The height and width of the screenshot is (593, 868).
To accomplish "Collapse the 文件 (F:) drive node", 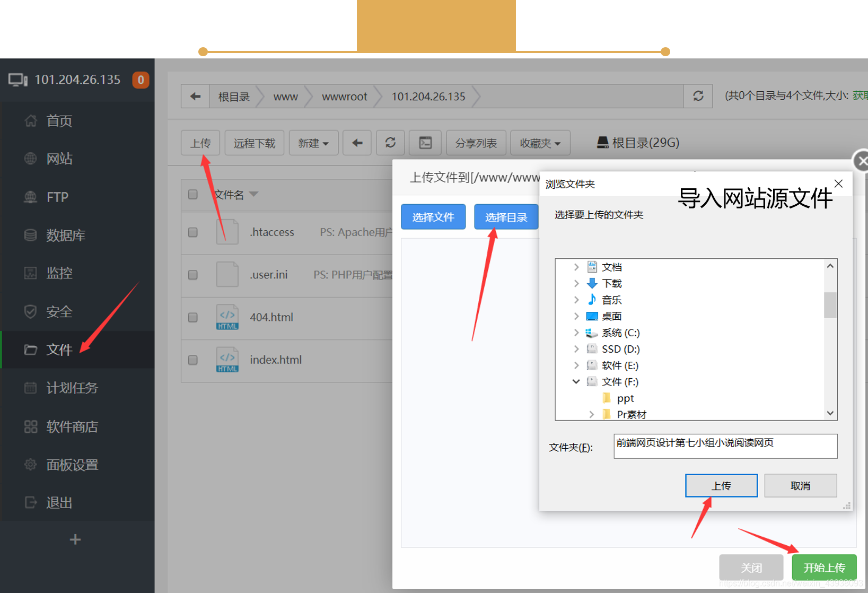I will click(x=576, y=382).
